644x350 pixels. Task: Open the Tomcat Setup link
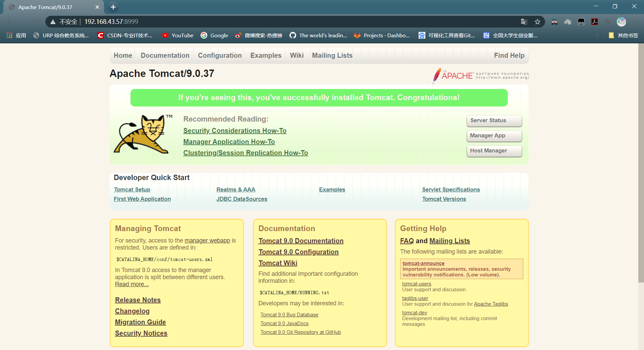[x=132, y=189]
